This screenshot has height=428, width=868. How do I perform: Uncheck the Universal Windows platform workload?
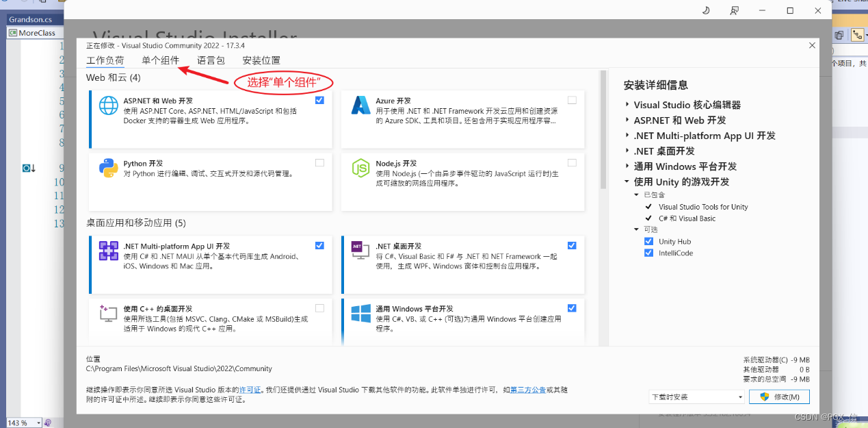click(x=572, y=308)
